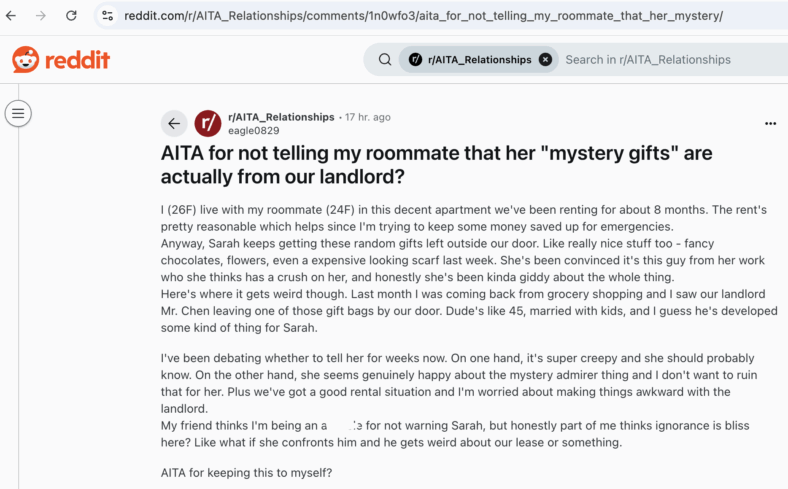
Task: Click the '17 hr. ago' timestamp
Action: 367,117
